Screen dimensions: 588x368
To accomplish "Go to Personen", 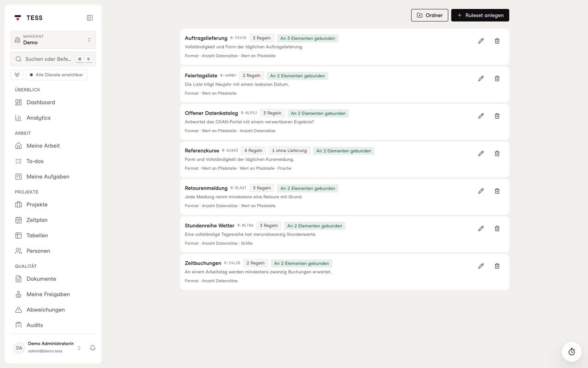I will [53, 251].
